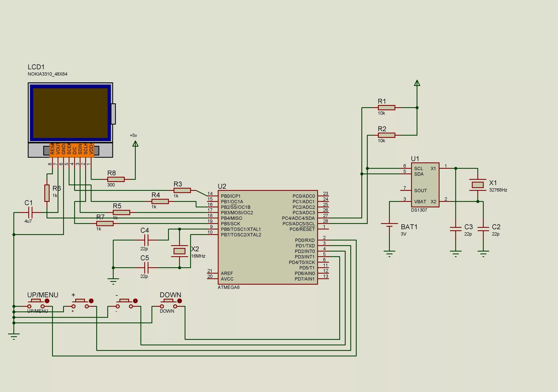The height and width of the screenshot is (392, 558).
Task: Toggle the DOWN pushbutton red actuator
Action: click(179, 301)
